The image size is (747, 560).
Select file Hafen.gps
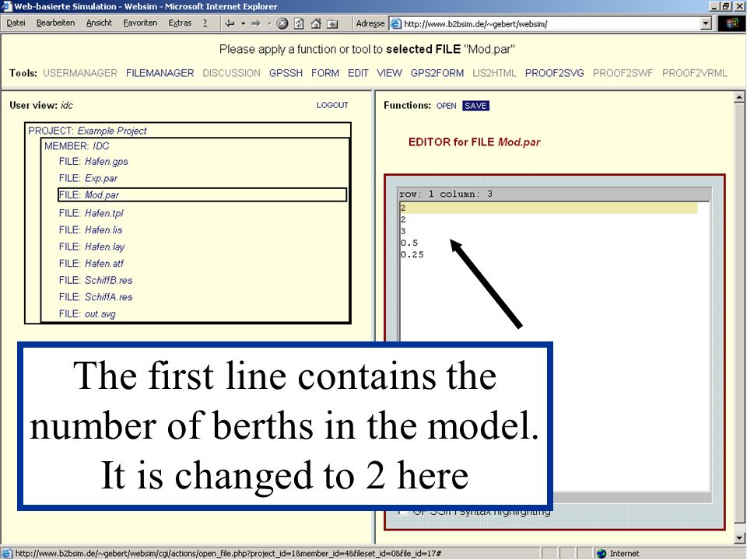pos(93,162)
